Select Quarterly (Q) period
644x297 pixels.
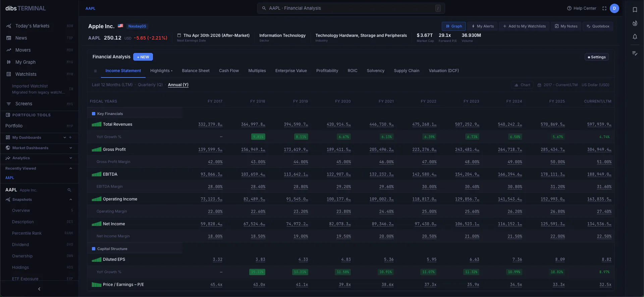[x=150, y=85]
